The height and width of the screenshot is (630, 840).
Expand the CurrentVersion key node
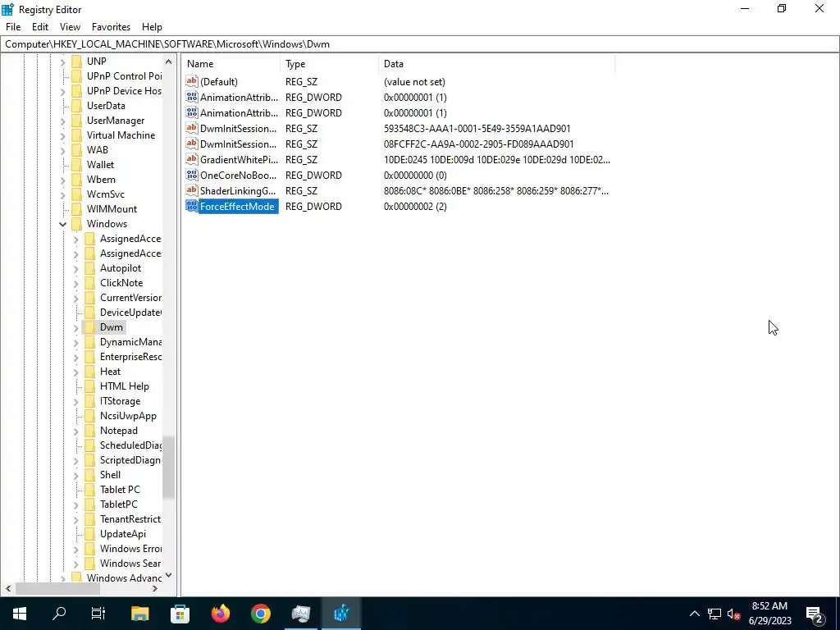[x=75, y=298]
